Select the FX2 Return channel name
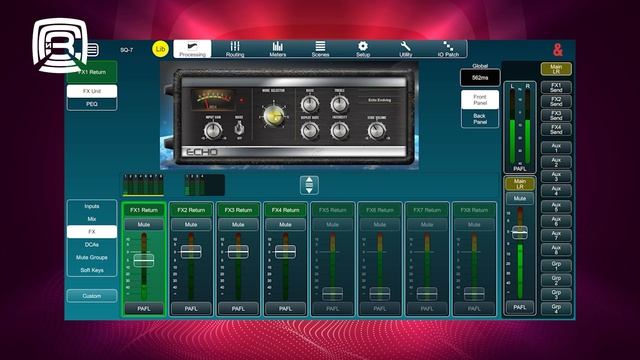The width and height of the screenshot is (640, 360). [191, 210]
